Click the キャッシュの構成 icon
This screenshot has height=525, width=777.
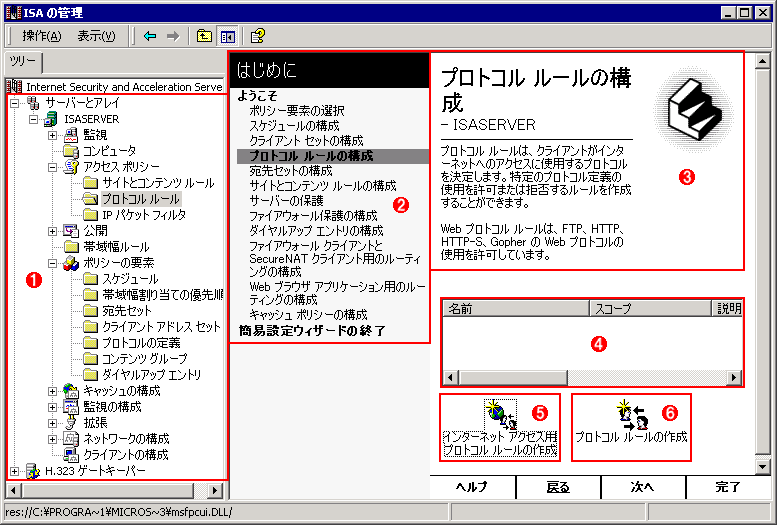point(71,391)
